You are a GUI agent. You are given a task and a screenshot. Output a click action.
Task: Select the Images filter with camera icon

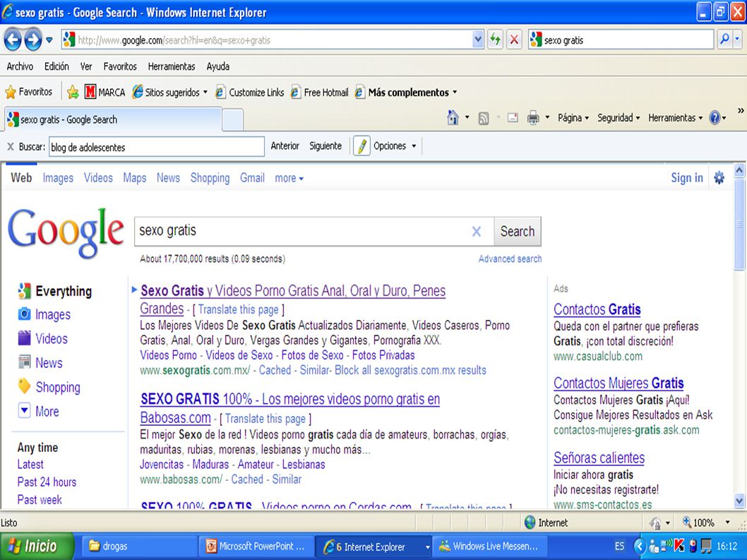[x=44, y=314]
